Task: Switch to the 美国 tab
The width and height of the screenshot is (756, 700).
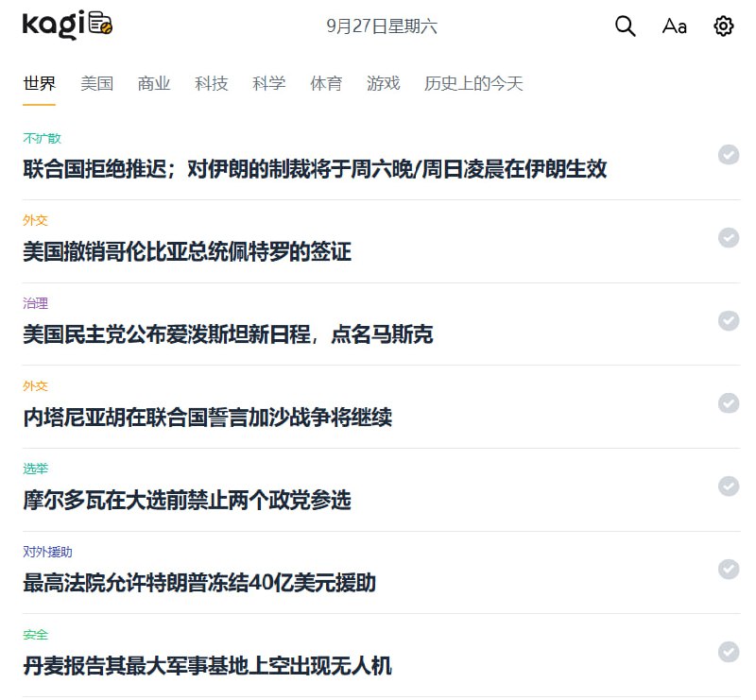Action: (x=98, y=83)
